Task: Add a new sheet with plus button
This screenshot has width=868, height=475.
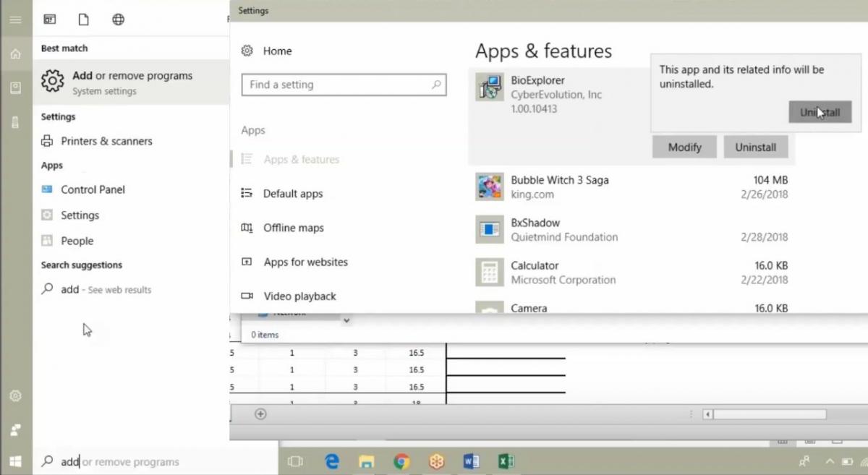Action: click(x=260, y=414)
